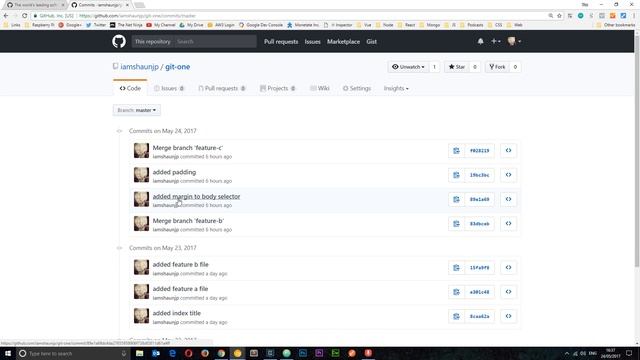Open the Twitter bookmark
This screenshot has width=640, height=360.
pyautogui.click(x=96, y=25)
